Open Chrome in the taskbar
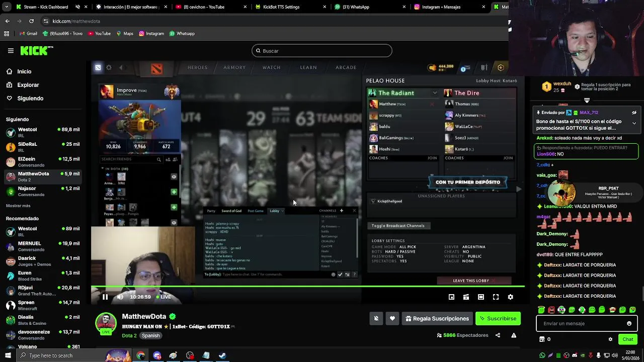The width and height of the screenshot is (644, 362). click(x=140, y=355)
